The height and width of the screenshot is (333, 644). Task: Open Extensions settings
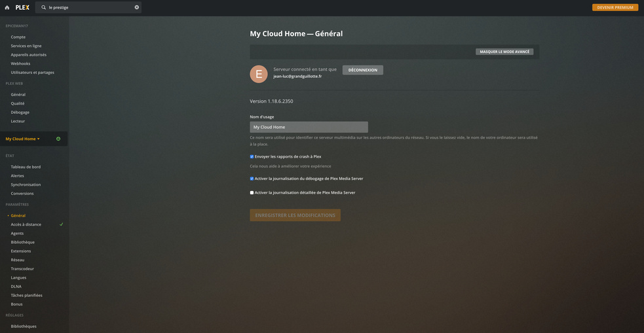tap(21, 251)
